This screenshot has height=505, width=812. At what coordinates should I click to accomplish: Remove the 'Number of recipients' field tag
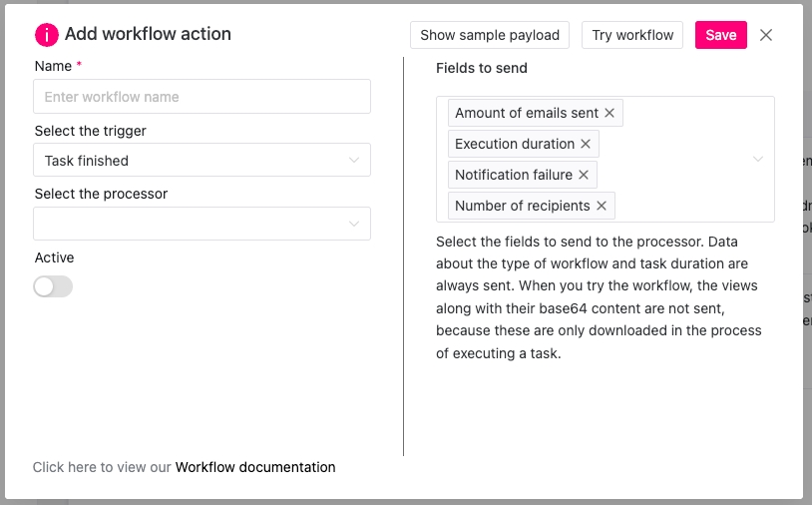[602, 206]
